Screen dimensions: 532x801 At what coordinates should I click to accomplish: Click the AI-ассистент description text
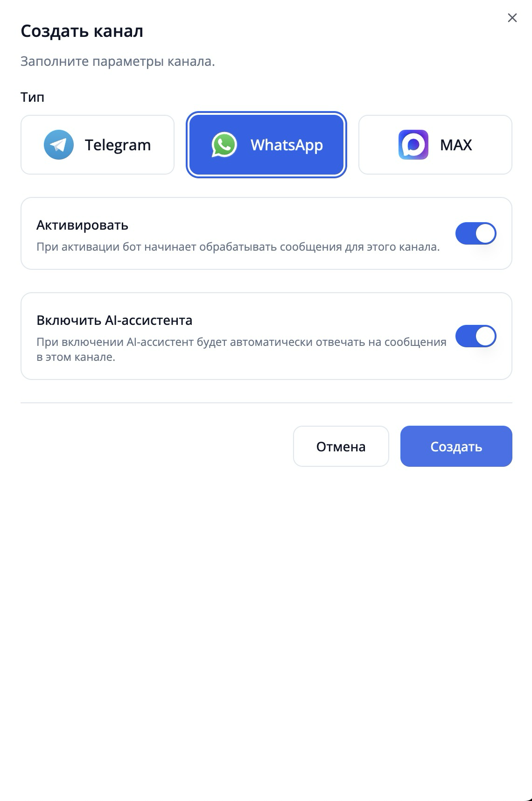coord(241,349)
